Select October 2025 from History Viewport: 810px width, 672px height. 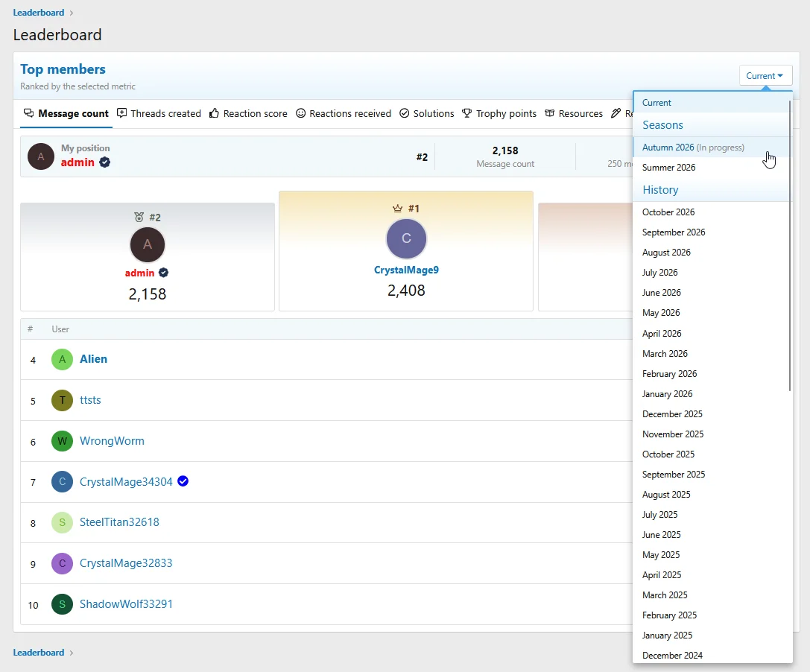(x=712, y=454)
